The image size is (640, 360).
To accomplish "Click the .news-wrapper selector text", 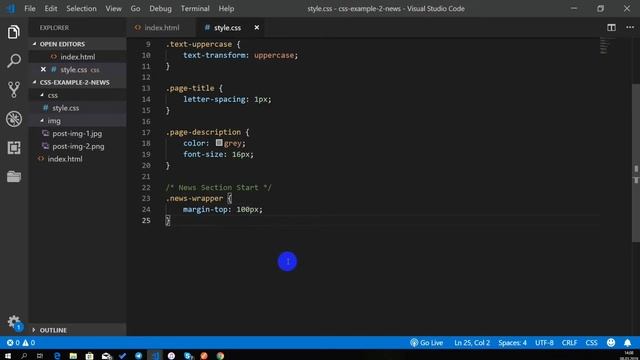I will pyautogui.click(x=194, y=198).
